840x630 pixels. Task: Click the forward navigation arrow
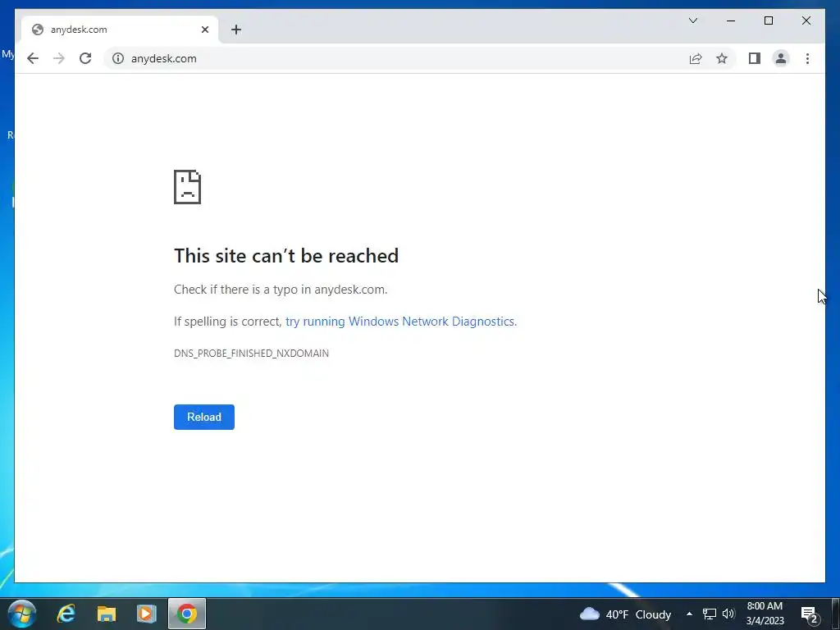(59, 58)
